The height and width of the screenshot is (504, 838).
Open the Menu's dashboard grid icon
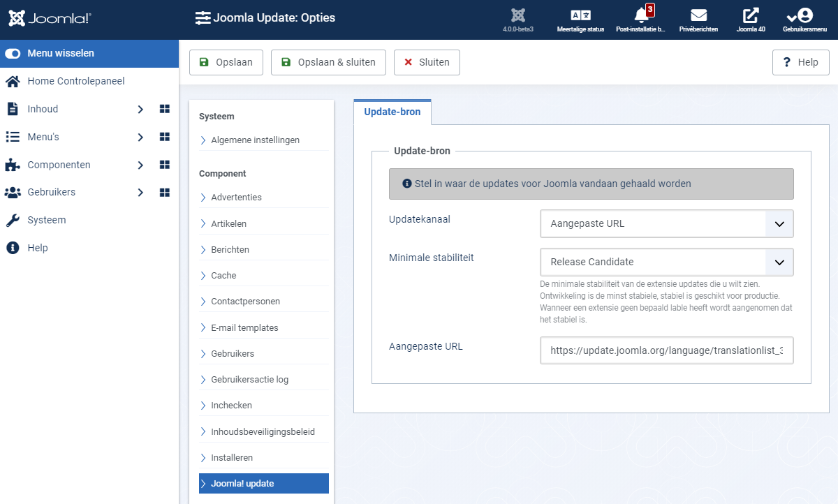pos(165,137)
